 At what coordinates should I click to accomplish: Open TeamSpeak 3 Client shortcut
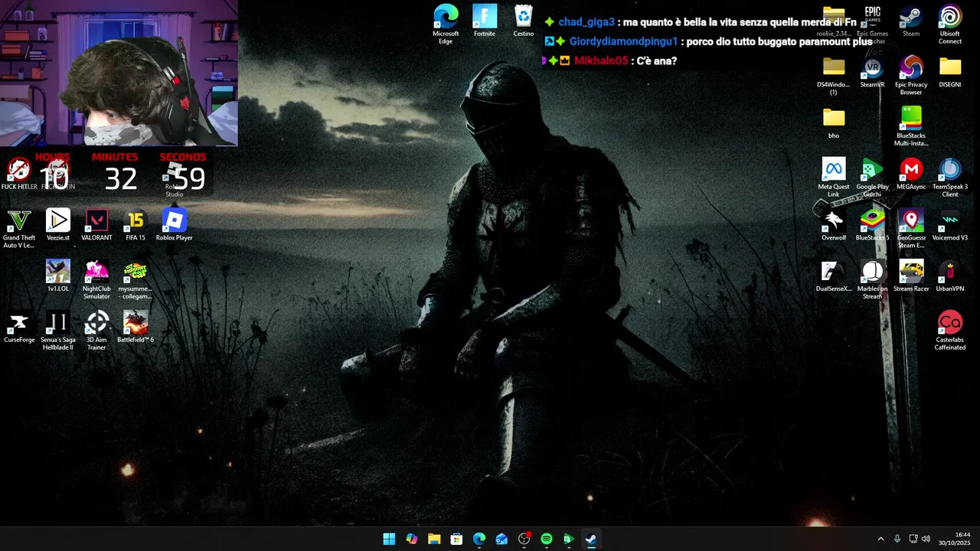pos(950,178)
